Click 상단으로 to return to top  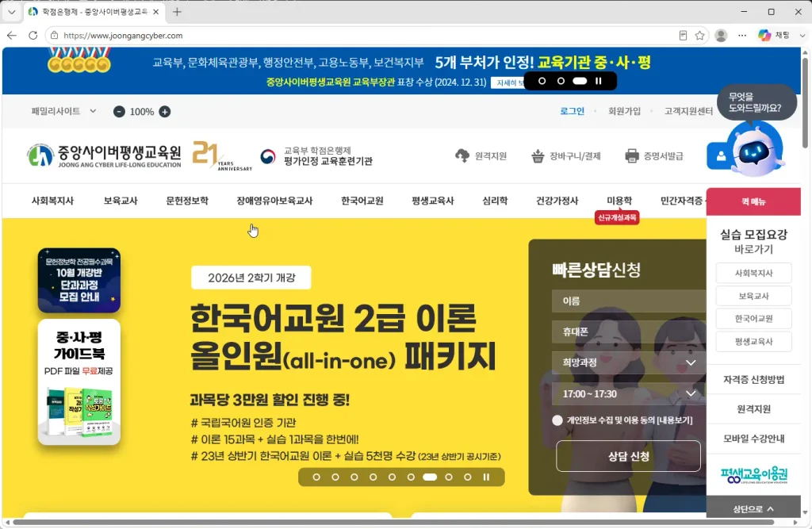753,509
